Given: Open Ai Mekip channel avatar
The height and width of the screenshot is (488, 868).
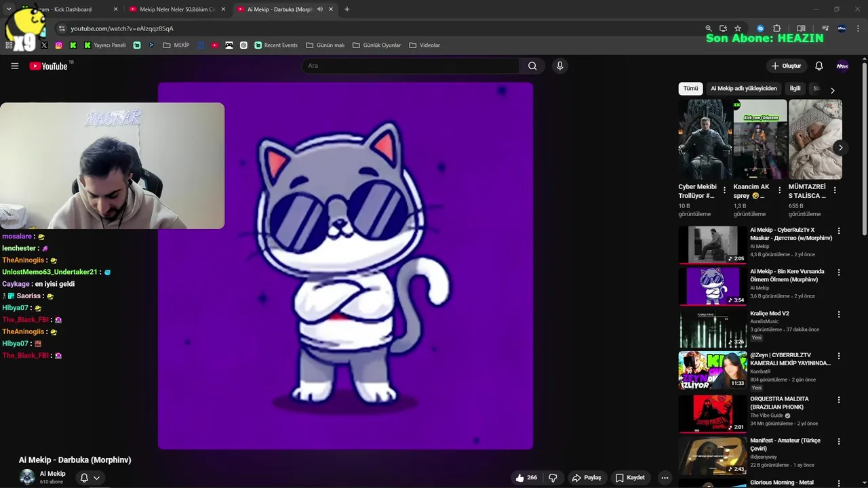Looking at the screenshot, I should pos(27,477).
